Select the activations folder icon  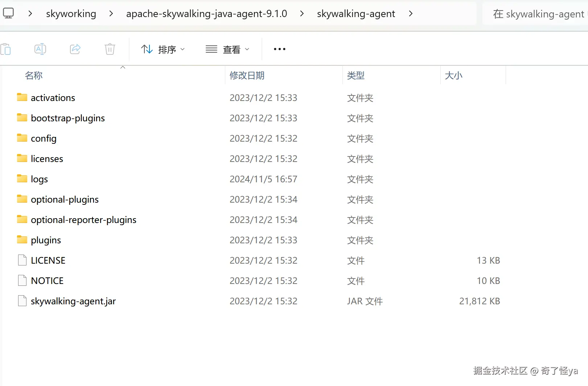[x=22, y=97]
